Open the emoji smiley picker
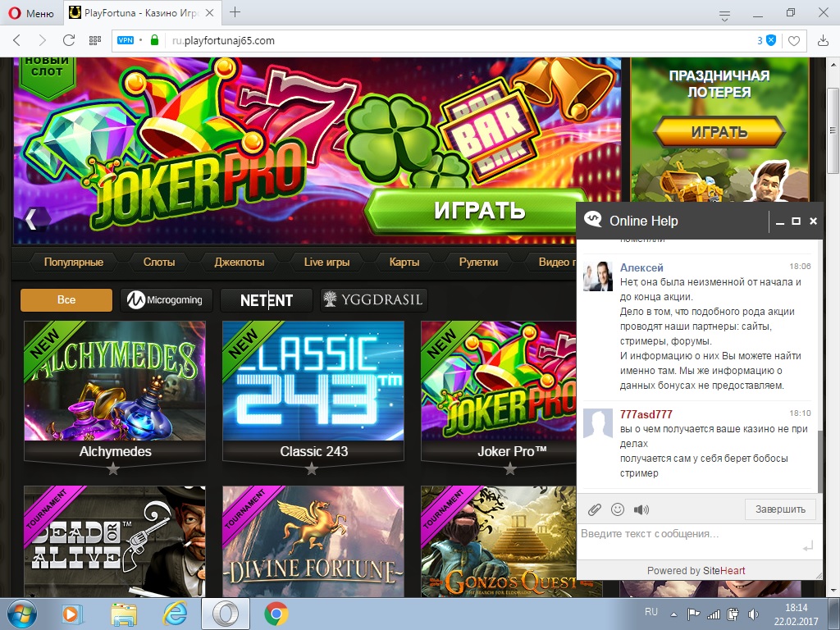This screenshot has width=840, height=630. [618, 509]
